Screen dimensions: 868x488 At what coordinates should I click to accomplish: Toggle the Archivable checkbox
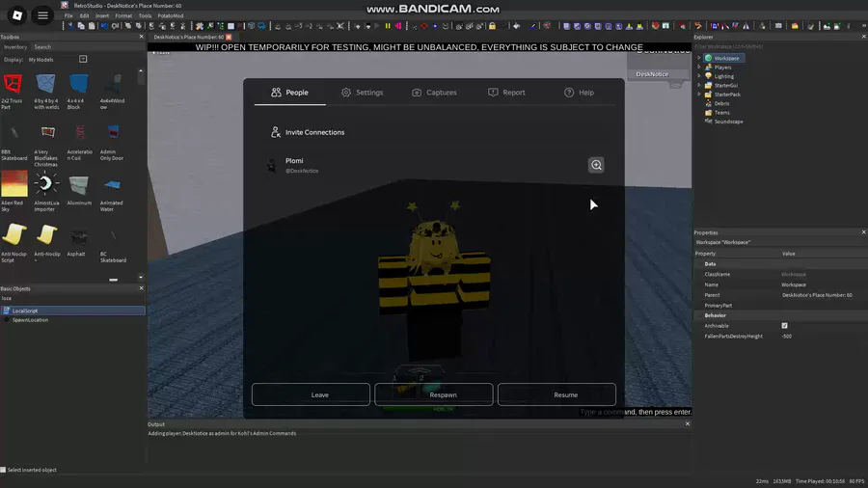pyautogui.click(x=784, y=326)
